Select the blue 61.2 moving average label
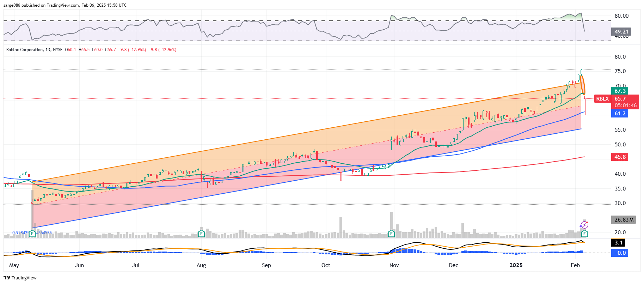The image size is (644, 284). [620, 114]
